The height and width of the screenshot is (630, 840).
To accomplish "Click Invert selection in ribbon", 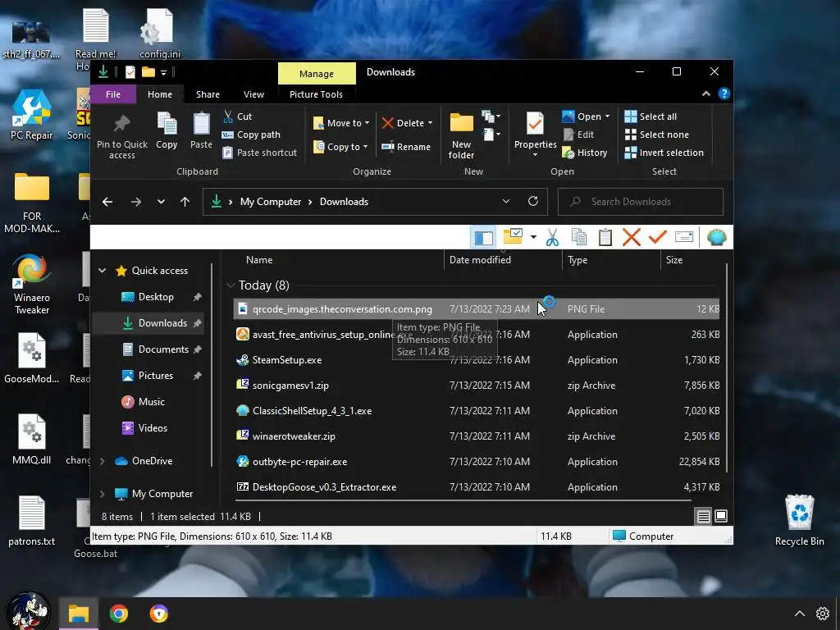I will (x=664, y=153).
